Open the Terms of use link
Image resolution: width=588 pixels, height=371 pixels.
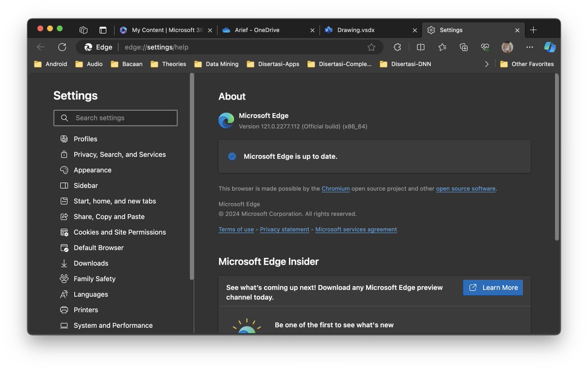coord(236,229)
